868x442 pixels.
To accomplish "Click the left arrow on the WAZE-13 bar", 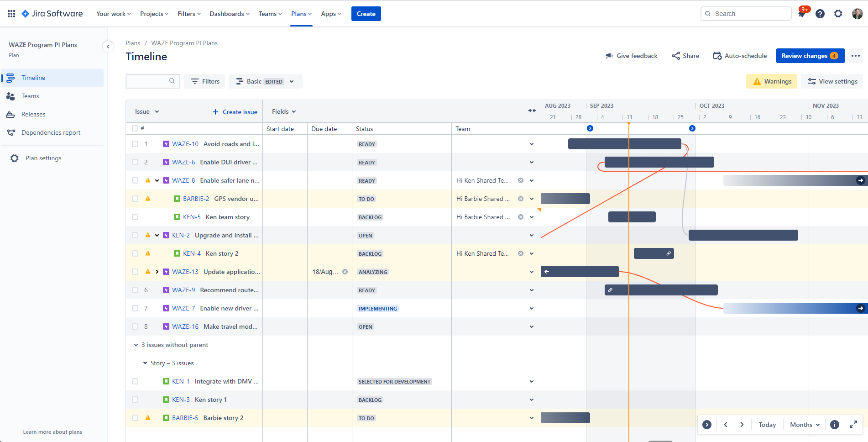I will click(x=547, y=272).
